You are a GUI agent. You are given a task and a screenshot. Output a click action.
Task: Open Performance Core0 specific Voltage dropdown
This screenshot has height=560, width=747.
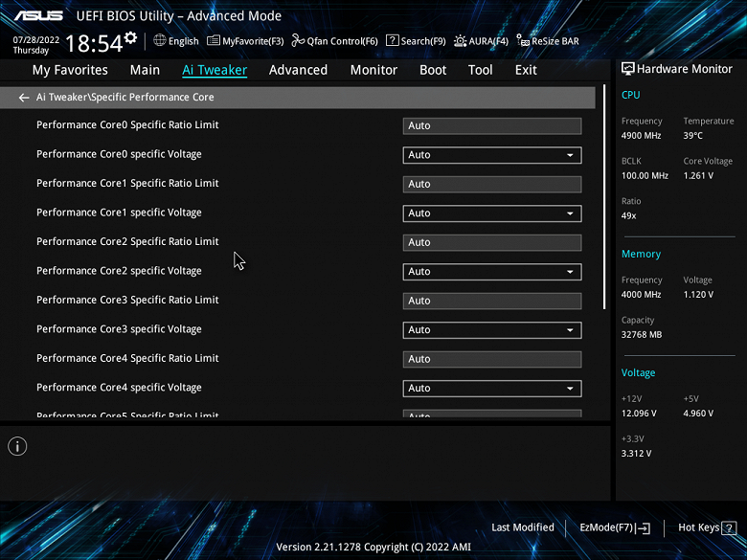pyautogui.click(x=492, y=155)
